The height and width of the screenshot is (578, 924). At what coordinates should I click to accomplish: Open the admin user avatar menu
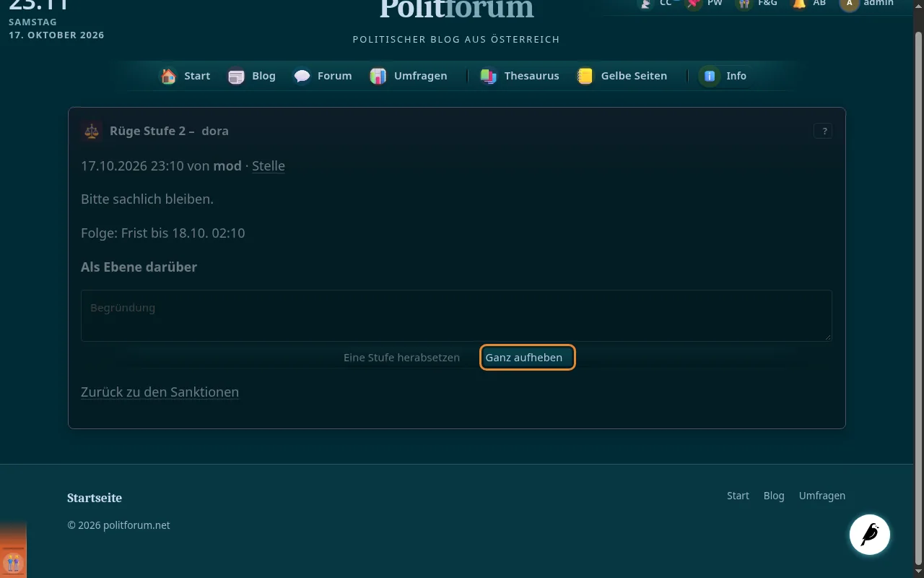(x=867, y=4)
